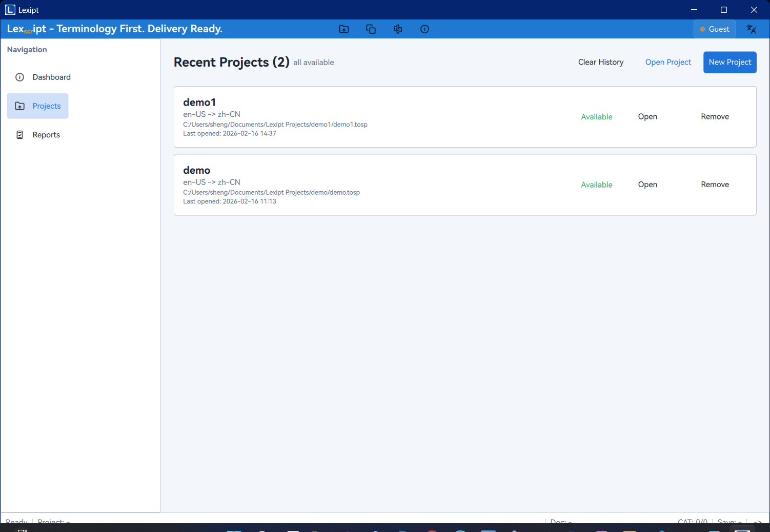
Task: Click the Open Project link
Action: [667, 62]
